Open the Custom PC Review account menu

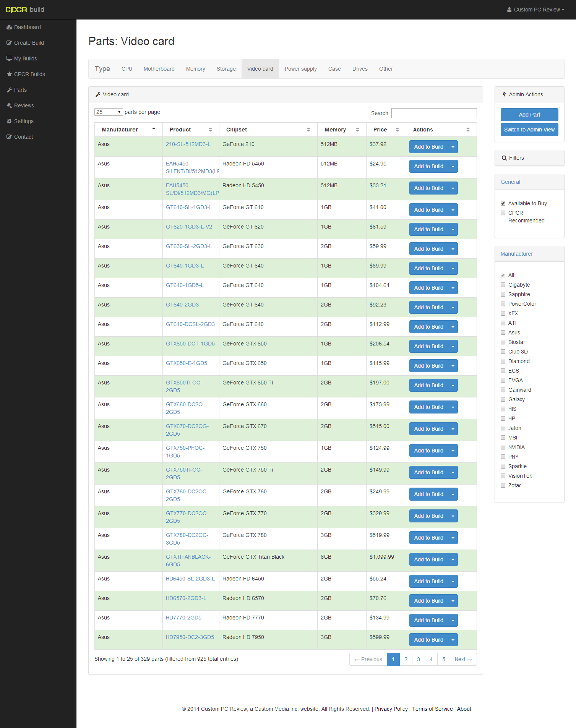click(536, 10)
